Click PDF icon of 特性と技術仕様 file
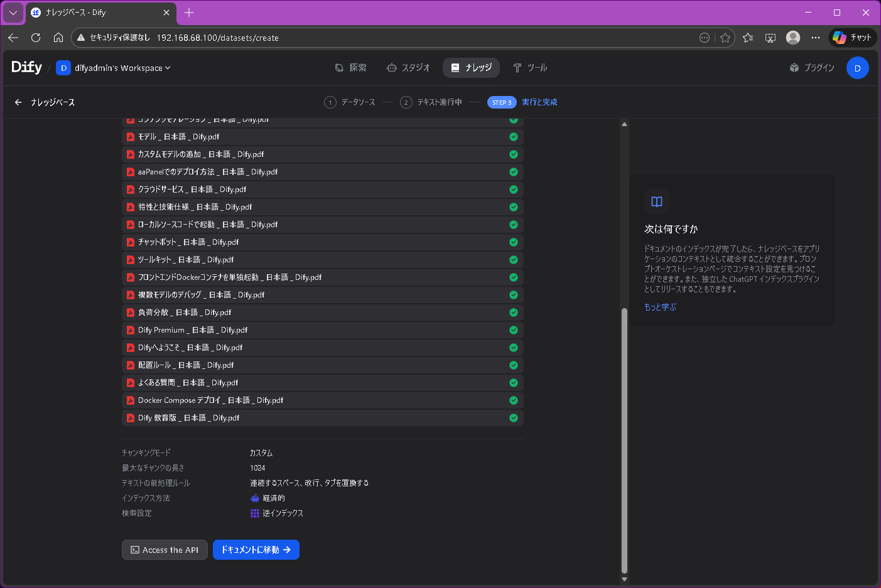The image size is (881, 588). [x=131, y=207]
